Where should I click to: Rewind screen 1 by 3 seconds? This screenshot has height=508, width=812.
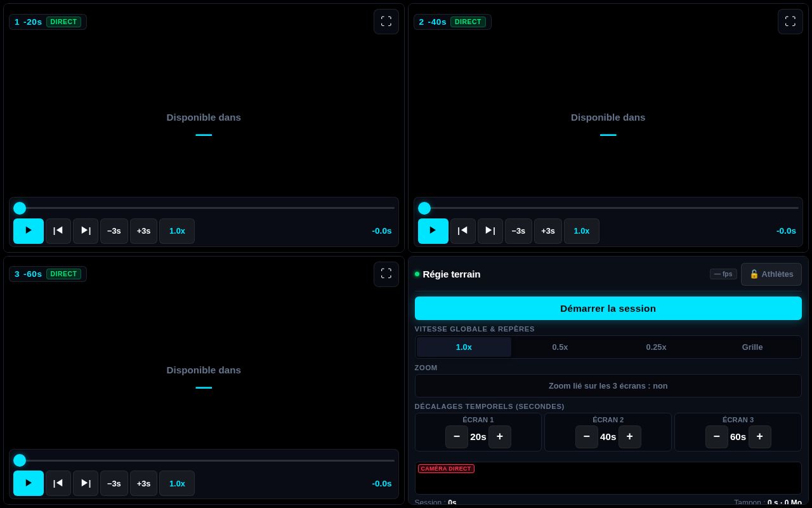pyautogui.click(x=114, y=231)
